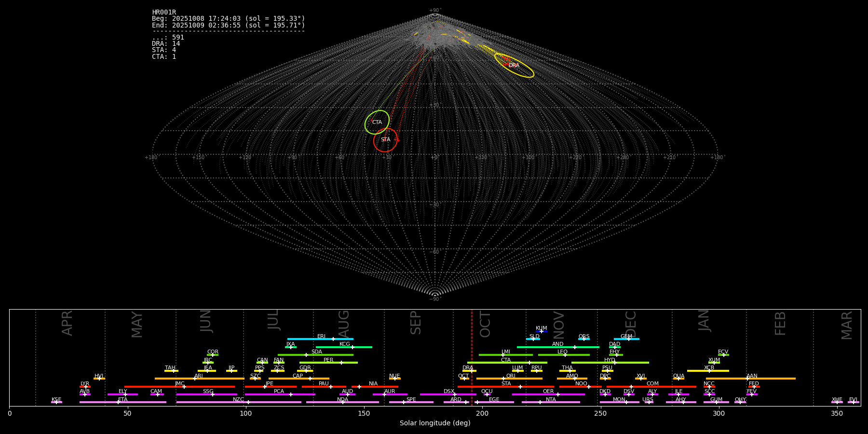Viewport: 868px width, 434px height.
Task: Click the HR001R station title text
Action: 164,13
